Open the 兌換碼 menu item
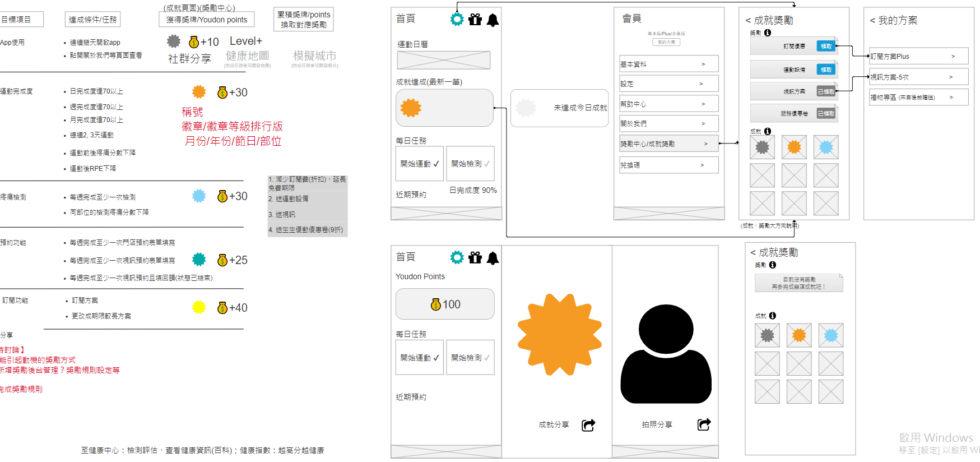The image size is (980, 462). 668,165
